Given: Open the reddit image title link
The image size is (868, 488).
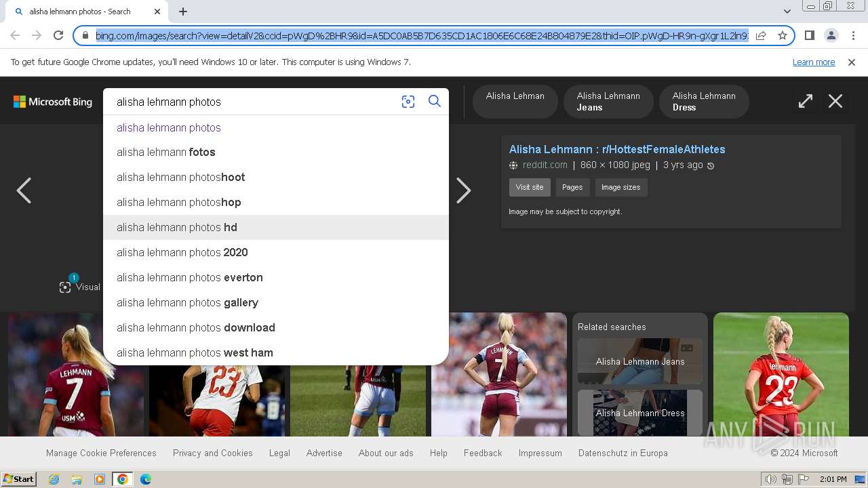Looking at the screenshot, I should click(617, 149).
